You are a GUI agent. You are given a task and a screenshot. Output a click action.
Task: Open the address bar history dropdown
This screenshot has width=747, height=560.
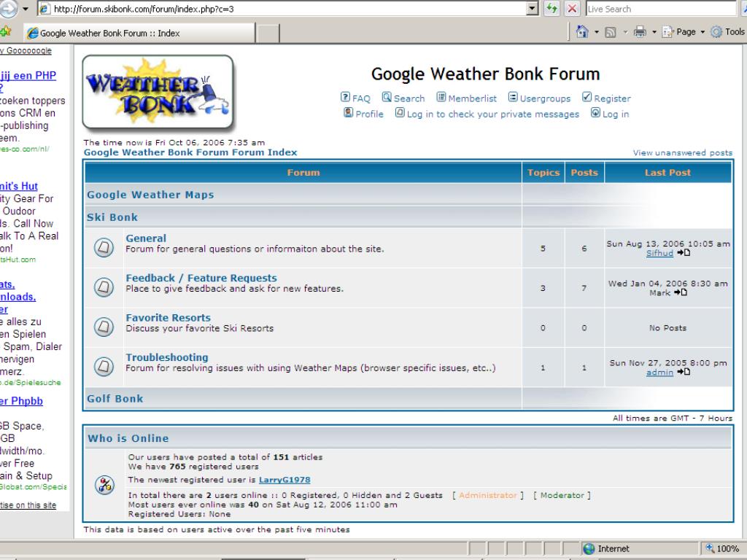[533, 9]
